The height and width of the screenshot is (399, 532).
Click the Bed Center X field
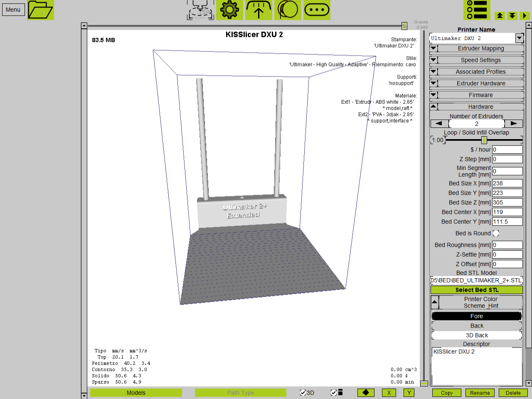pos(507,212)
